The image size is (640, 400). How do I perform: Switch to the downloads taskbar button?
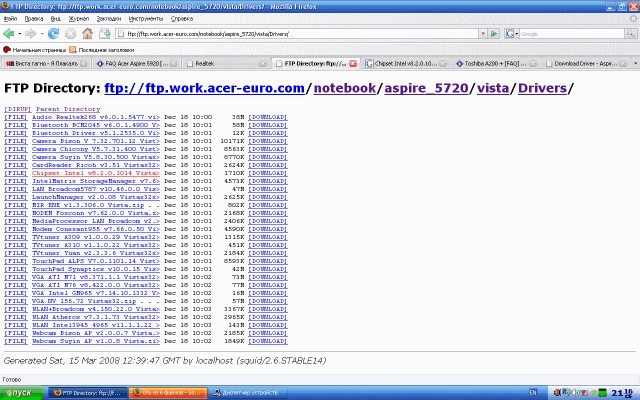click(x=168, y=393)
